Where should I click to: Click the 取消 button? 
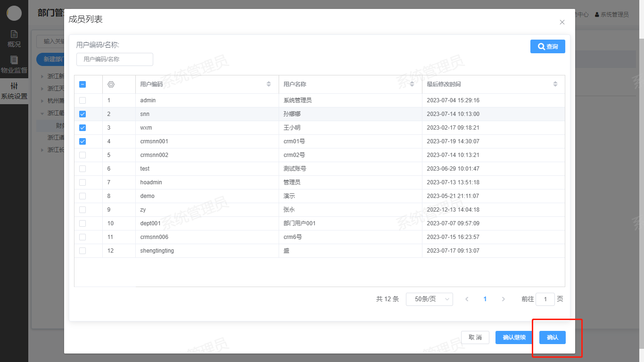tap(475, 337)
